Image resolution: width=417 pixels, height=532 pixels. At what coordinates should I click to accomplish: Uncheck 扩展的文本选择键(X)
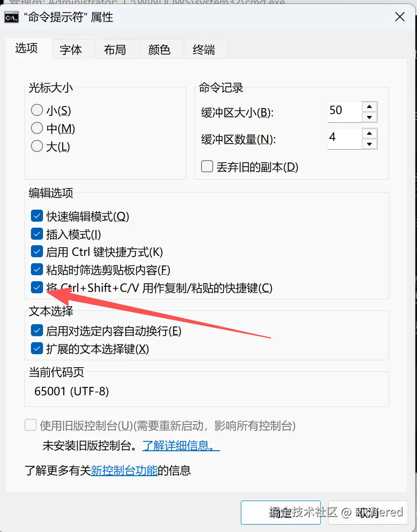[x=37, y=349]
